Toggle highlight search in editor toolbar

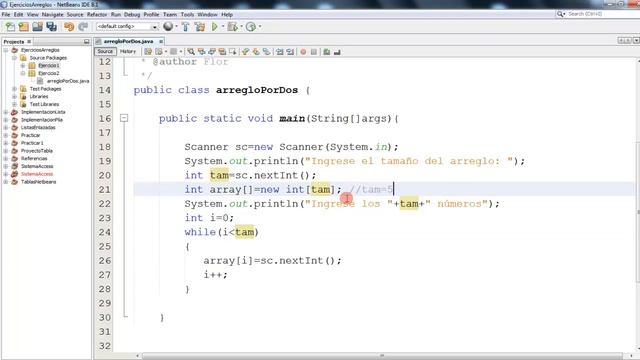pyautogui.click(x=222, y=52)
